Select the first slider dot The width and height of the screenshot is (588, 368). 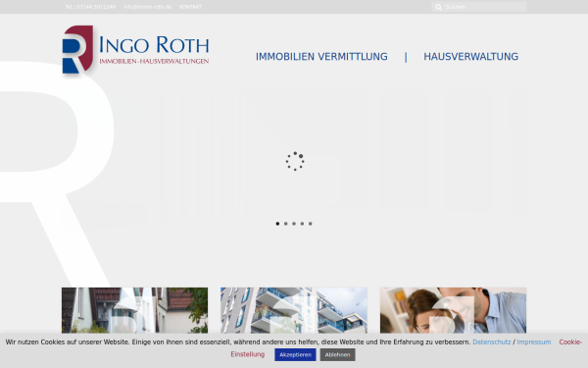pos(277,224)
